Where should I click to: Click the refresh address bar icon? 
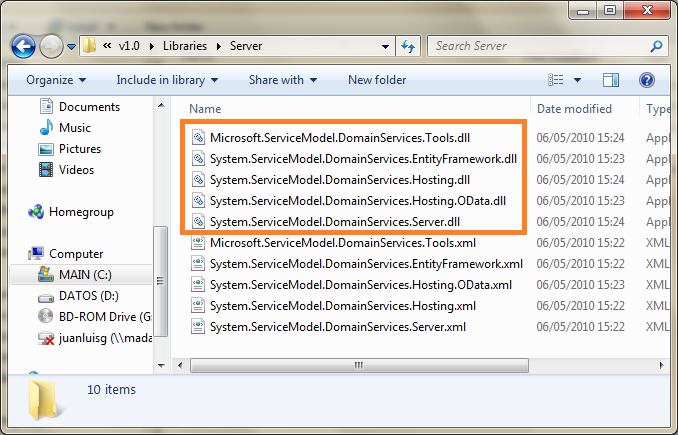[408, 46]
